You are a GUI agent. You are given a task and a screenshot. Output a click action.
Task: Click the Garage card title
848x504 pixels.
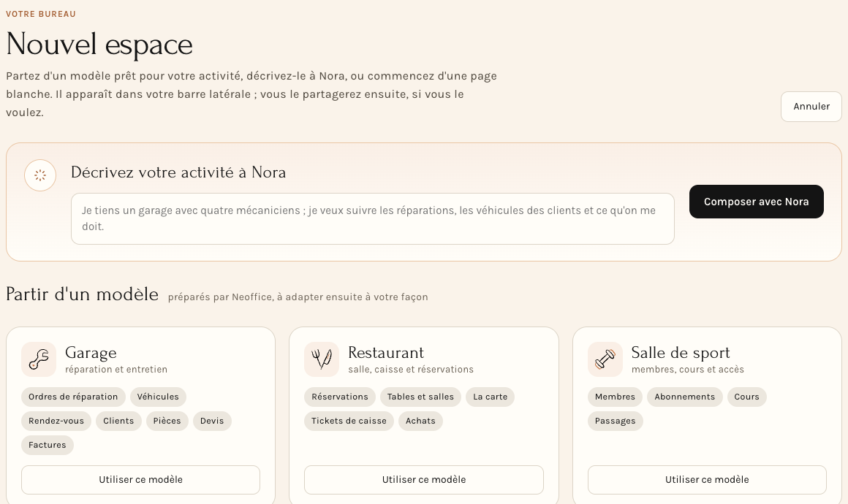[x=91, y=353]
